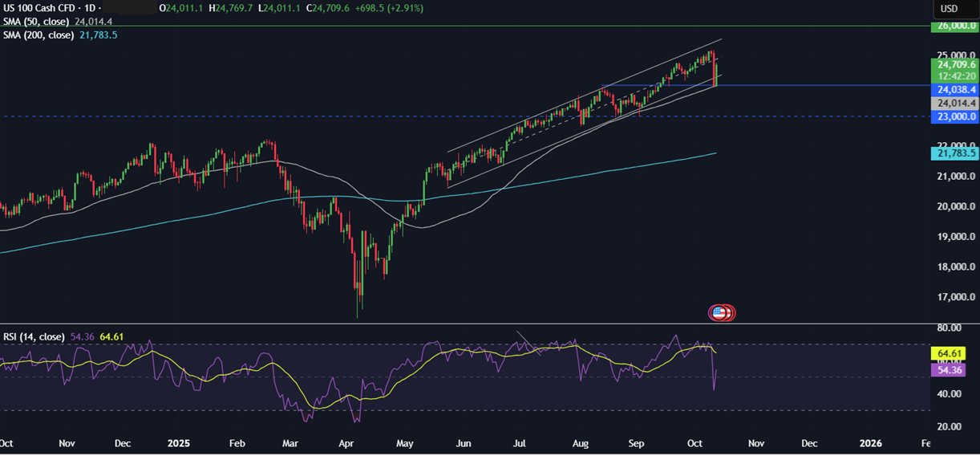Viewport: 980px width, 456px height.
Task: Select the SMA (200, close) indicator legend
Action: (38, 35)
